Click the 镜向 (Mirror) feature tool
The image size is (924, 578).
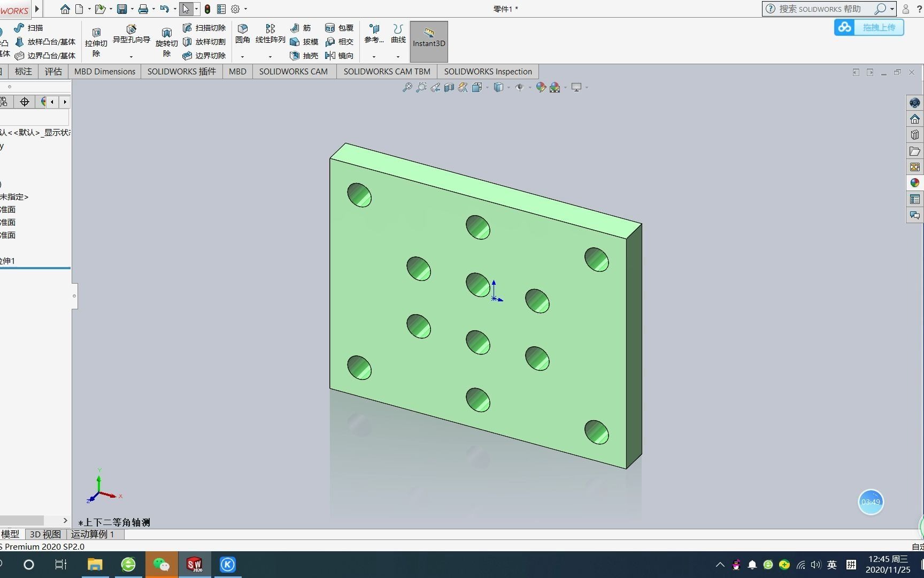(340, 56)
